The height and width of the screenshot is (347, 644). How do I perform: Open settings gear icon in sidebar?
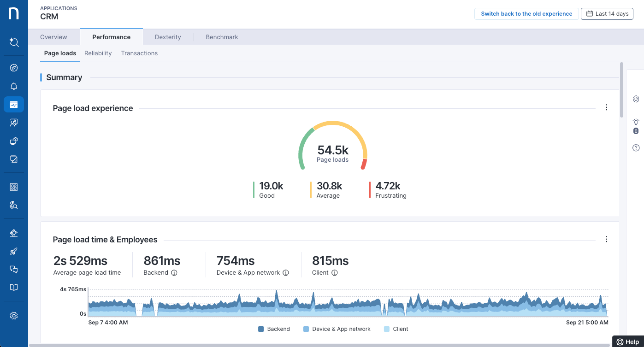coord(14,316)
